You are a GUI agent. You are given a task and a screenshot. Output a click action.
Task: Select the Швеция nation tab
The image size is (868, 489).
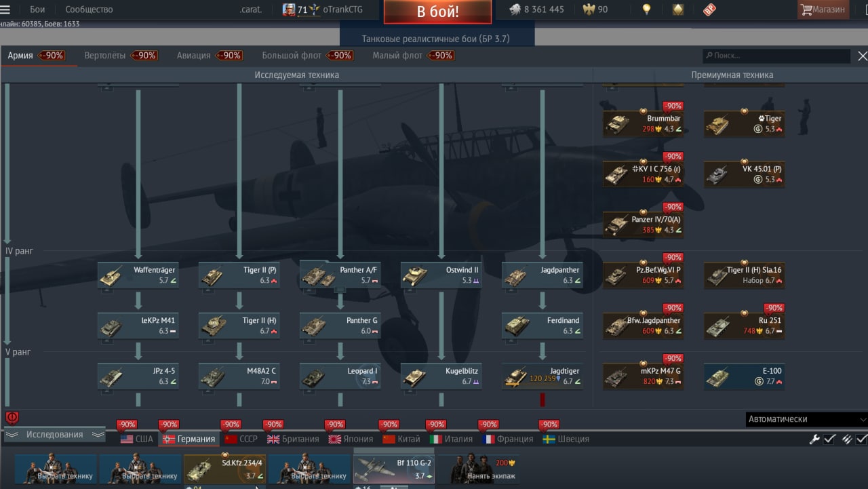pos(566,439)
